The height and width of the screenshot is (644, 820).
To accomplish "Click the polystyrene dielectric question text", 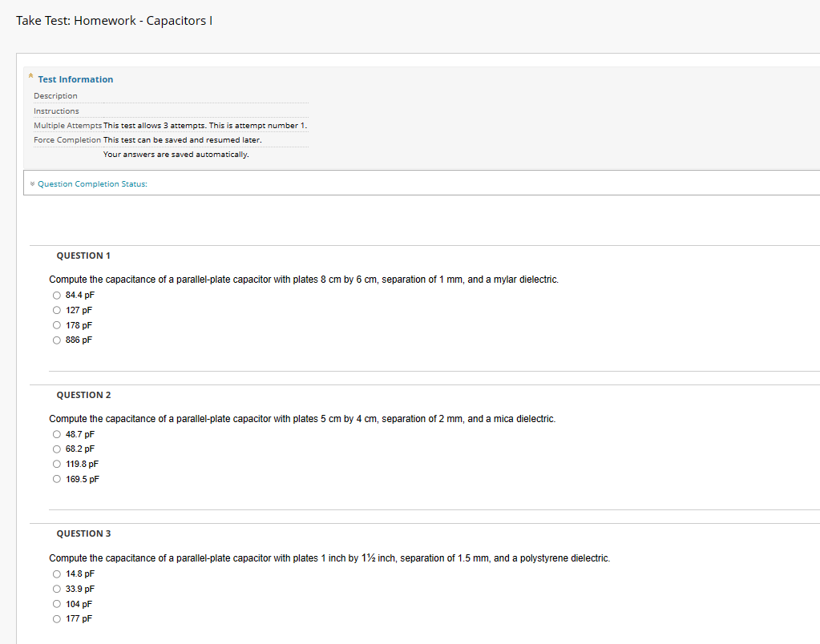I will [x=329, y=558].
